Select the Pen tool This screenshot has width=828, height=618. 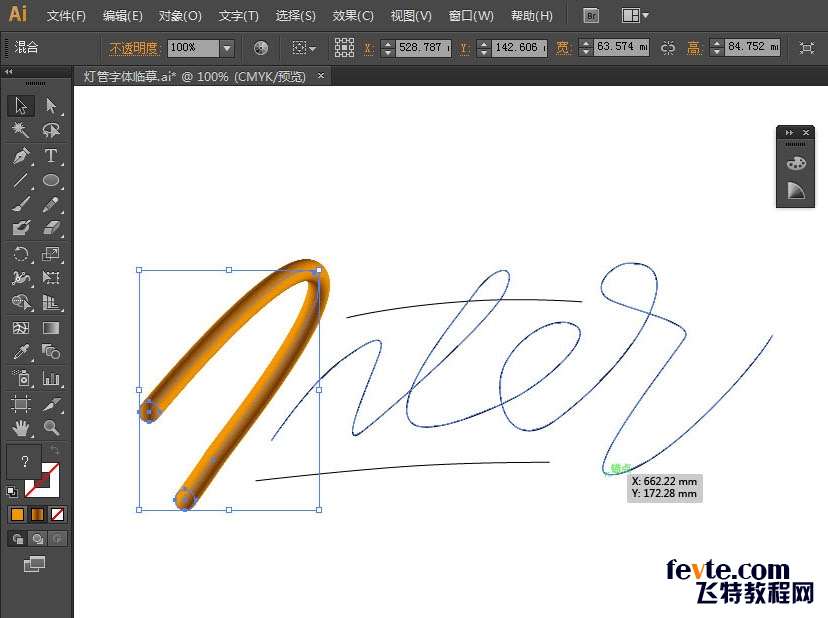point(21,156)
